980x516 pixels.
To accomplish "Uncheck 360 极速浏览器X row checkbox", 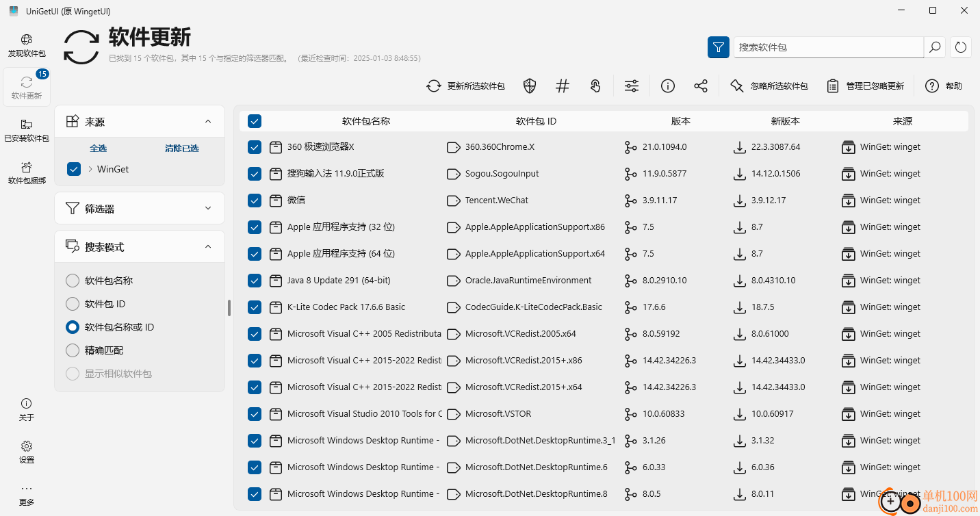I will click(255, 147).
